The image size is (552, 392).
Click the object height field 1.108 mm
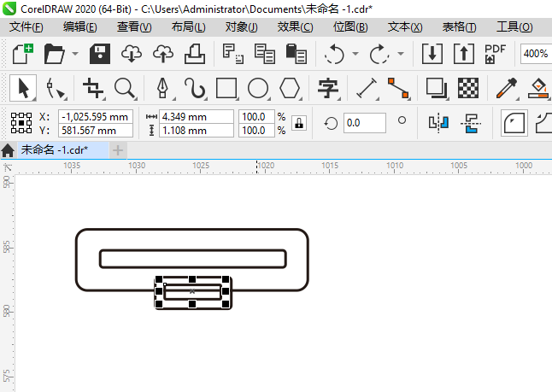(x=196, y=131)
